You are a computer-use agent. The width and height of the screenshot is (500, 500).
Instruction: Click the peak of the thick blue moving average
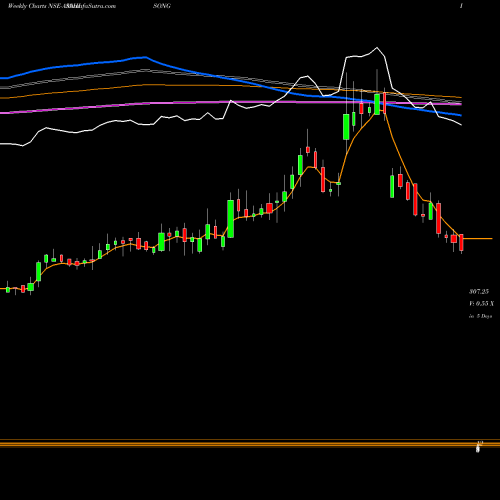pos(145,57)
